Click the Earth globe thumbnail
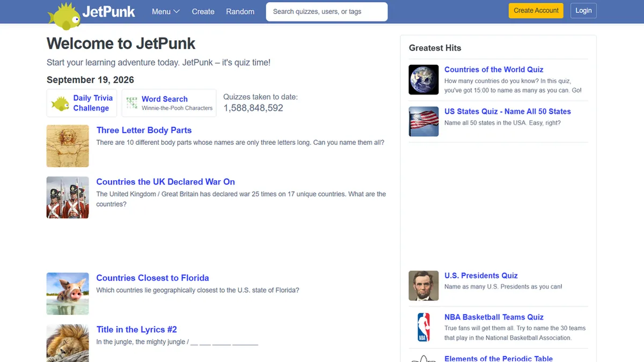This screenshot has width=644, height=362. (423, 80)
